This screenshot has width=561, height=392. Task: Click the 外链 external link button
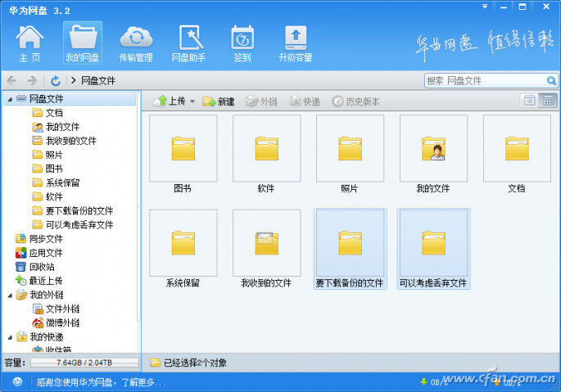(261, 101)
